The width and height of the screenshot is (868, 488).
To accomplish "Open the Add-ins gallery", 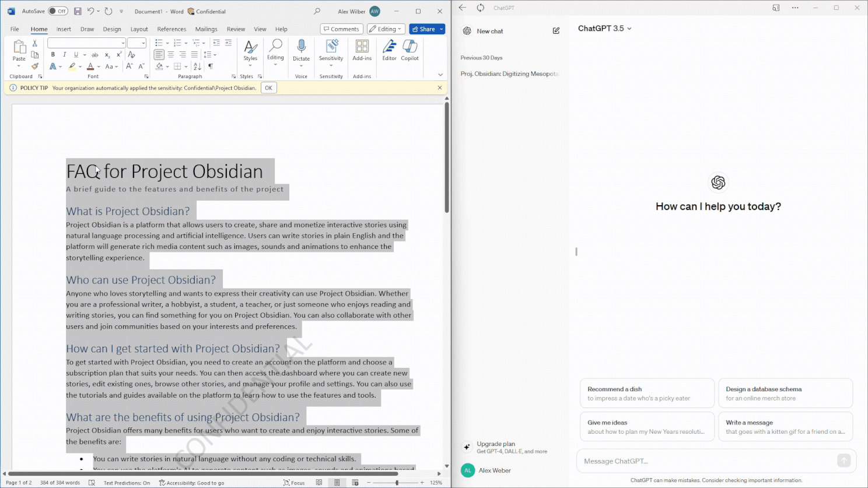I will [362, 50].
